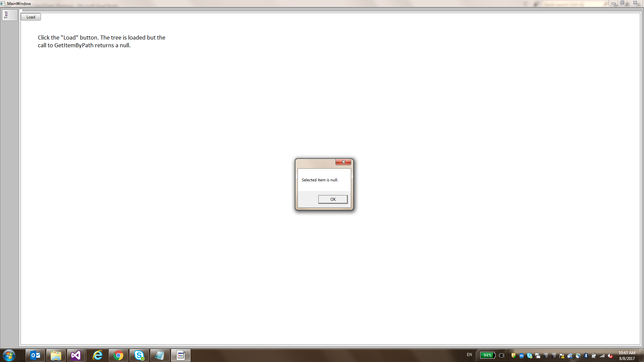Open the Windows Start menu
This screenshot has width=644, height=362.
(x=9, y=355)
